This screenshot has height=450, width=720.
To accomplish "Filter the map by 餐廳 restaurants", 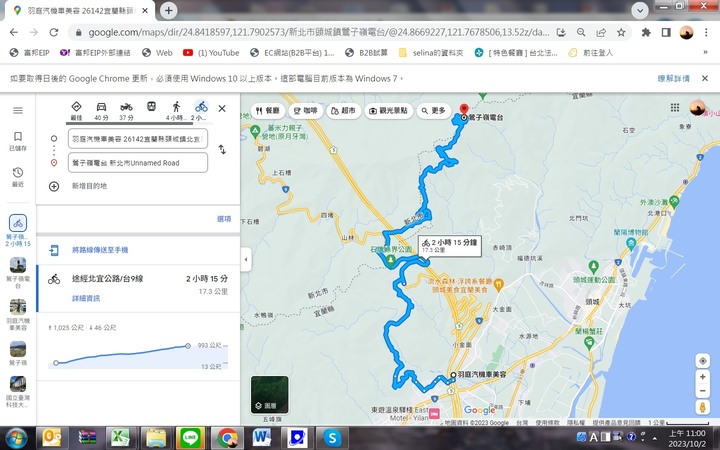I will click(267, 111).
